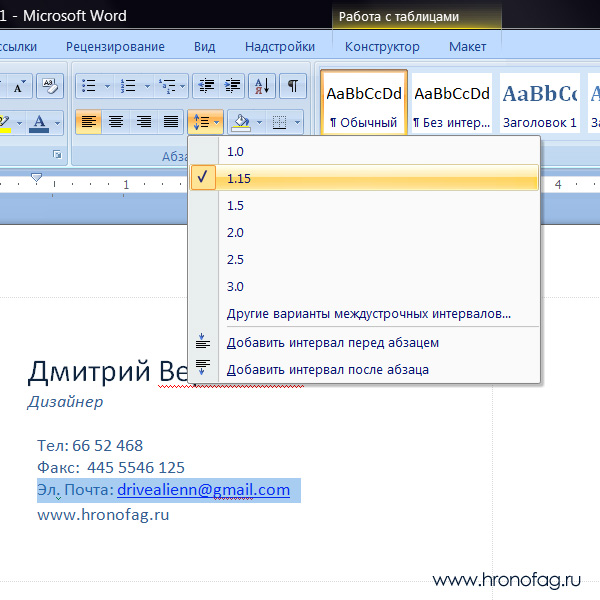Click the shading paint bucket icon
Viewport: 600px width, 600px height.
click(x=241, y=122)
